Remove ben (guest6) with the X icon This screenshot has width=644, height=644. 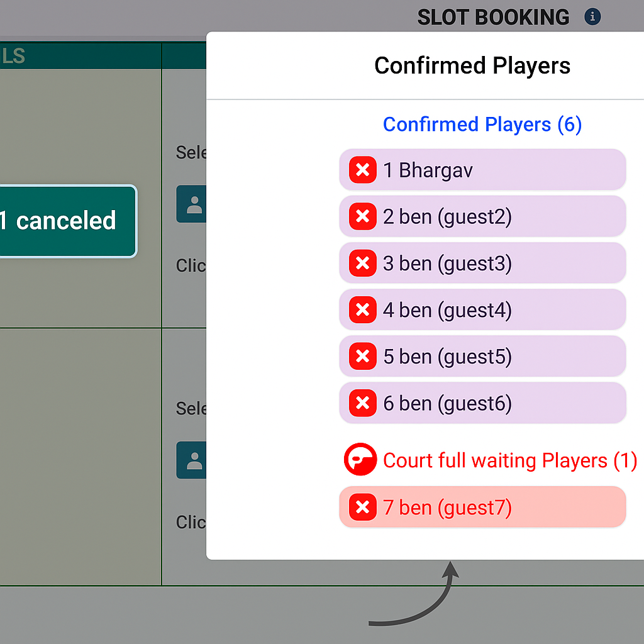(362, 403)
